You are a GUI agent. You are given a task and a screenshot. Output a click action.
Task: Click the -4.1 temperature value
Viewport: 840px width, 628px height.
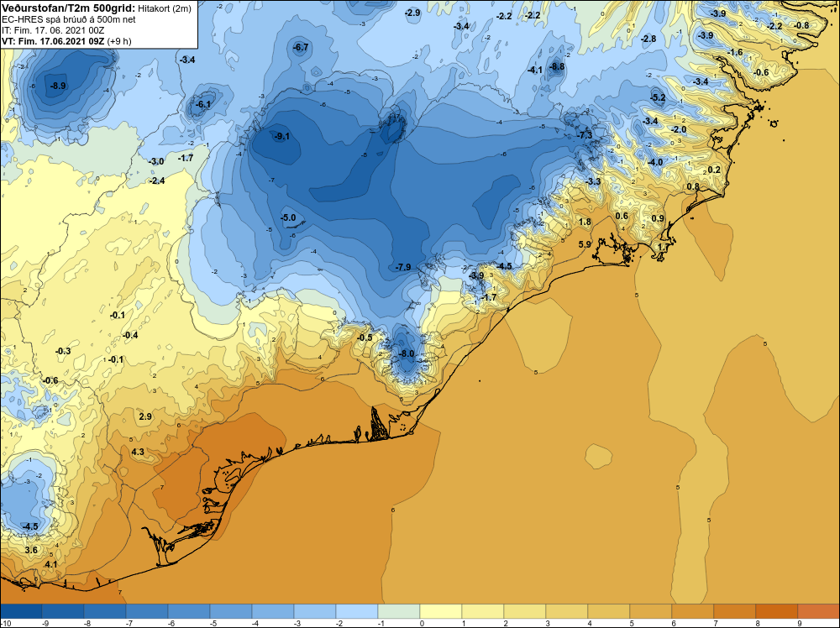pyautogui.click(x=534, y=71)
